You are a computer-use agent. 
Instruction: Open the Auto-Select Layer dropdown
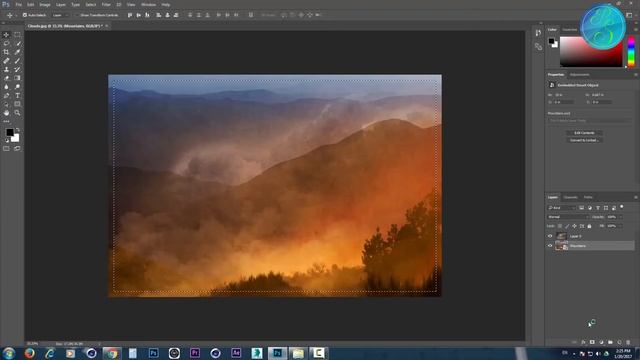[60, 15]
